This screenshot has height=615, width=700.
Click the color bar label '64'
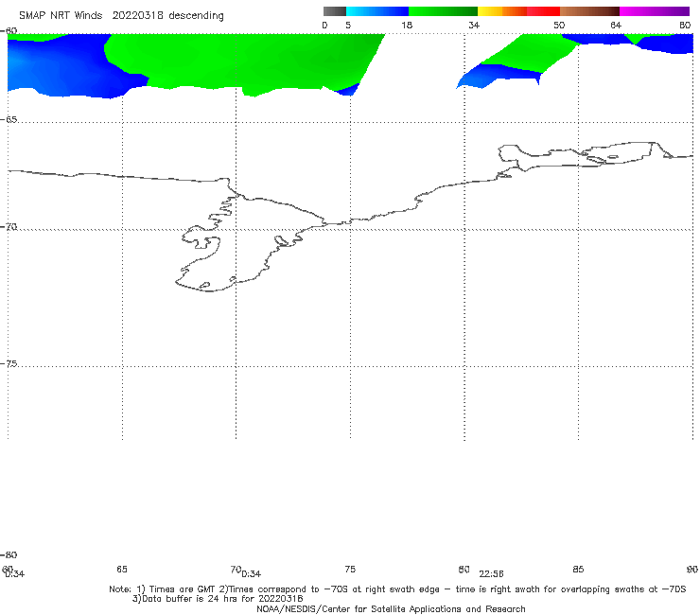click(x=616, y=25)
